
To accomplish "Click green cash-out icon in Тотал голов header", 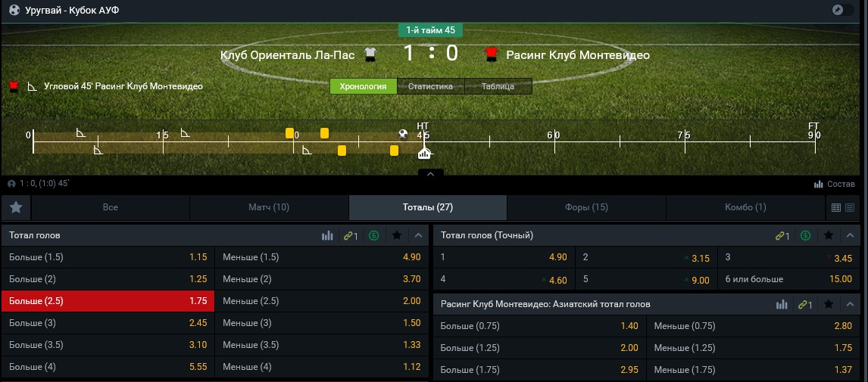I will click(373, 236).
